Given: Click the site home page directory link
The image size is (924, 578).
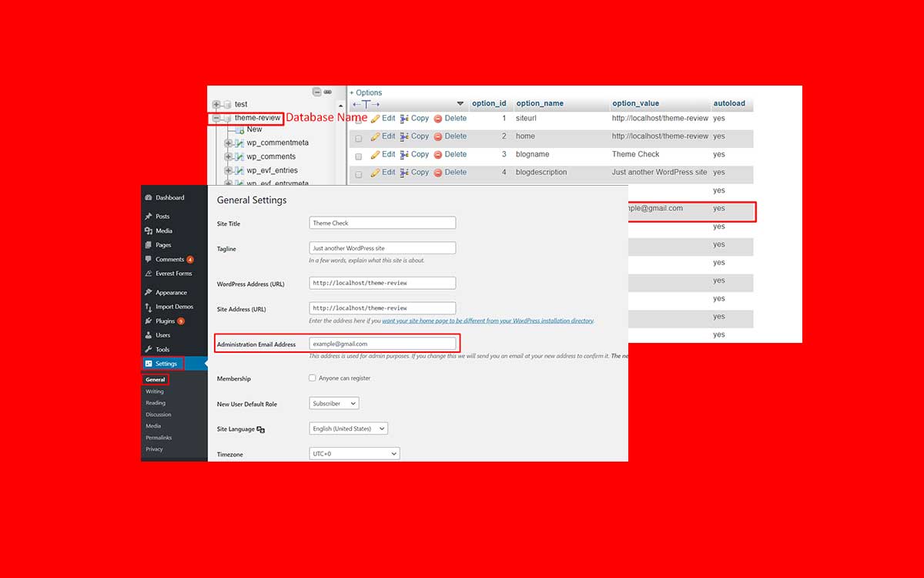Looking at the screenshot, I should (488, 321).
